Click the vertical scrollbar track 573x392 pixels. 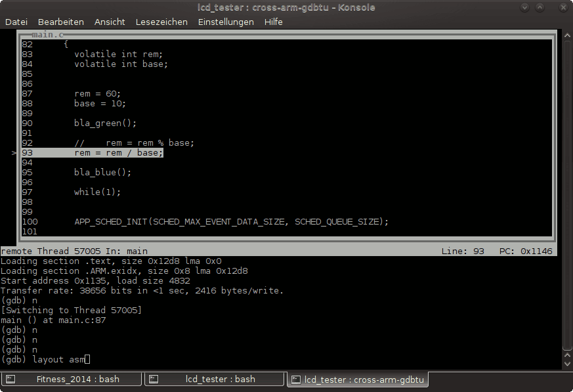tap(567, 194)
